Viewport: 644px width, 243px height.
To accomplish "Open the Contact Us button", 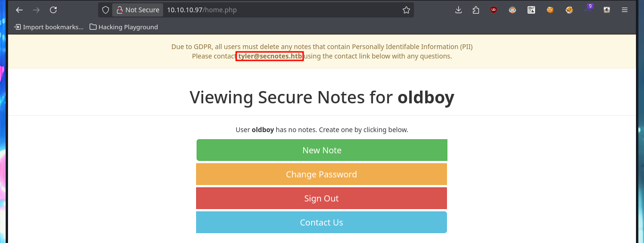I will [x=322, y=222].
